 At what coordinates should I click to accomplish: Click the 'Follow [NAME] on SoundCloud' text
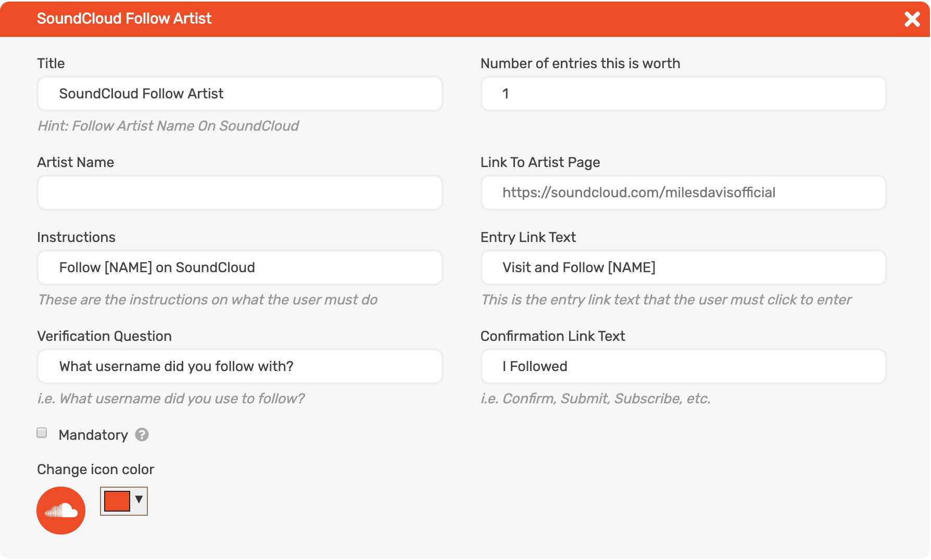pyautogui.click(x=157, y=268)
